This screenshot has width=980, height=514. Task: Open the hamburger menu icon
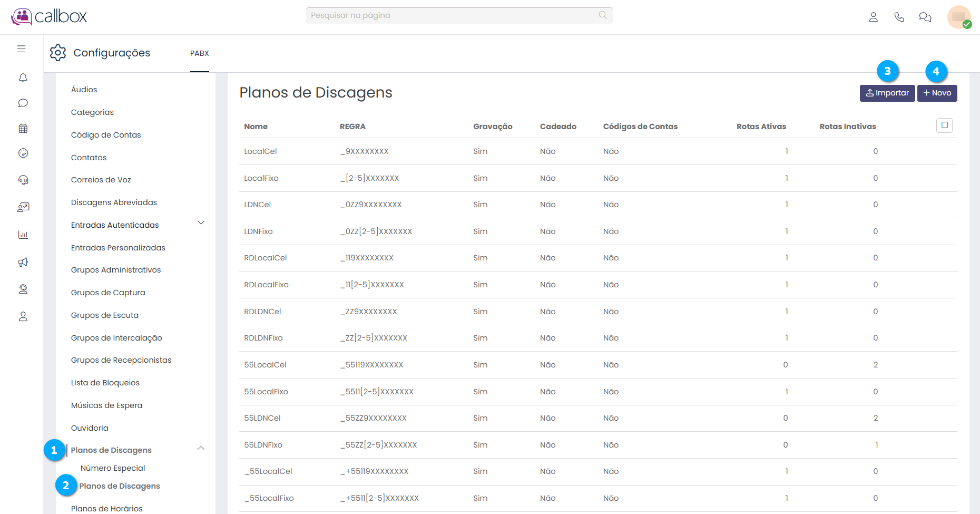point(21,49)
